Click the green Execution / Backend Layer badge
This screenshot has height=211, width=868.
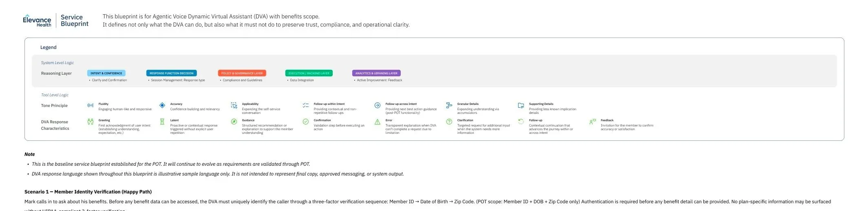click(309, 73)
